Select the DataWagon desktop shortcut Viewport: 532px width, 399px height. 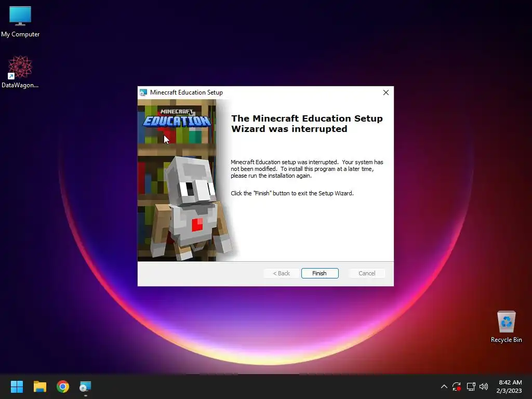click(20, 72)
